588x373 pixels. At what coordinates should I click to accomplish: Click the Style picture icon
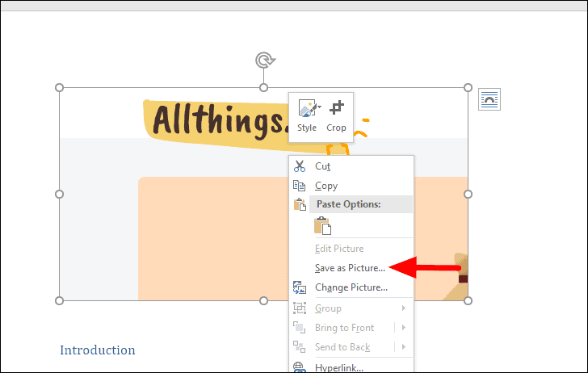(308, 108)
